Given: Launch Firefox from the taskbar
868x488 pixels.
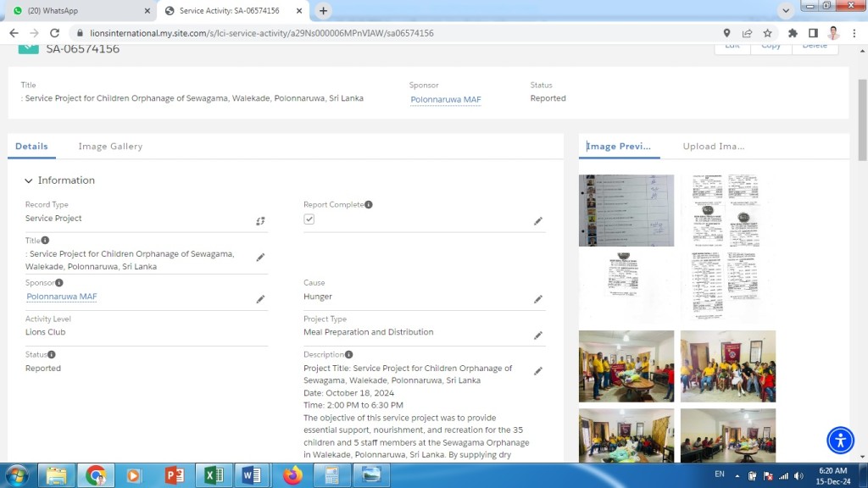Looking at the screenshot, I should (x=292, y=476).
